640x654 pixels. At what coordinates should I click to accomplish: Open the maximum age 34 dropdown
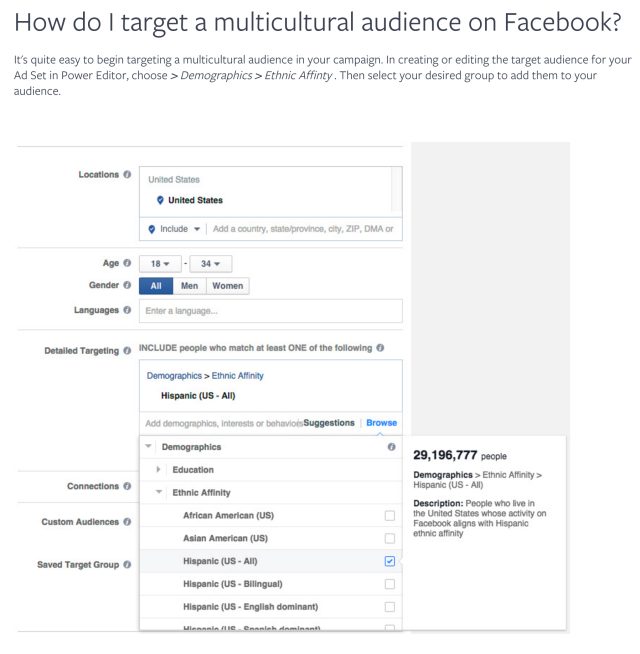pos(211,264)
